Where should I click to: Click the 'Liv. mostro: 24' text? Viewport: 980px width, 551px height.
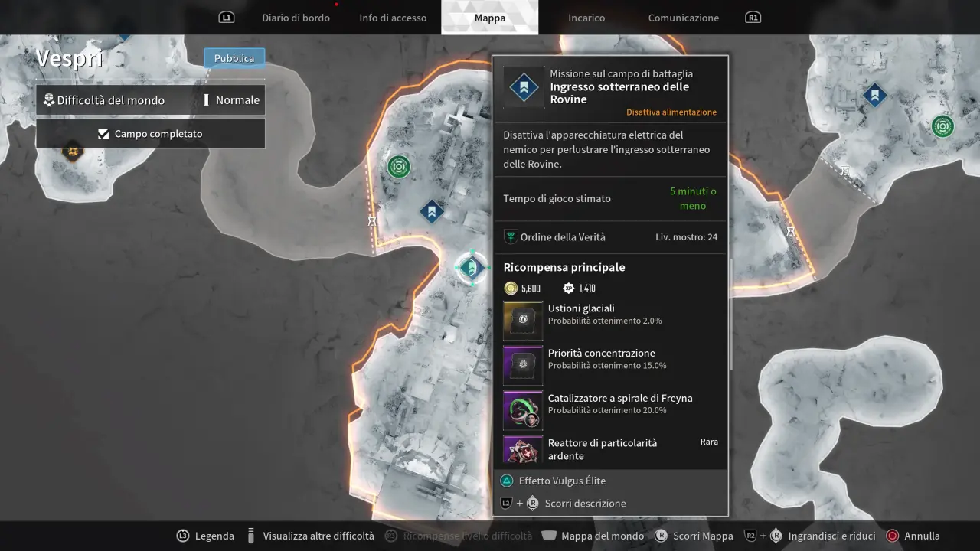pos(686,237)
